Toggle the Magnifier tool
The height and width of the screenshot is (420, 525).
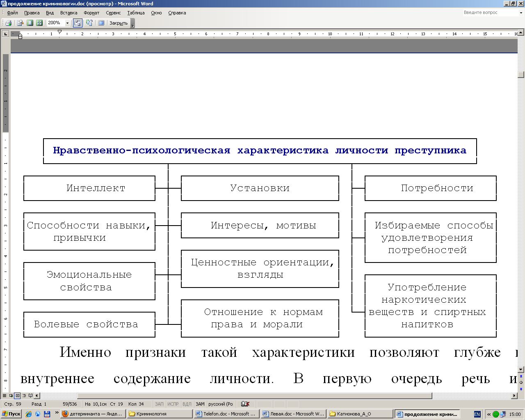(x=20, y=23)
